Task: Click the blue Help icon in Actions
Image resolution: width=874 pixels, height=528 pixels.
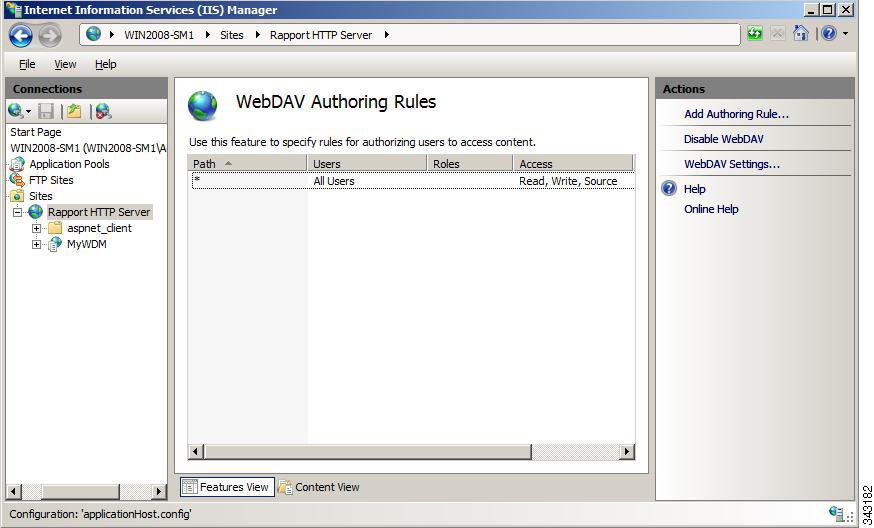Action: (x=669, y=188)
